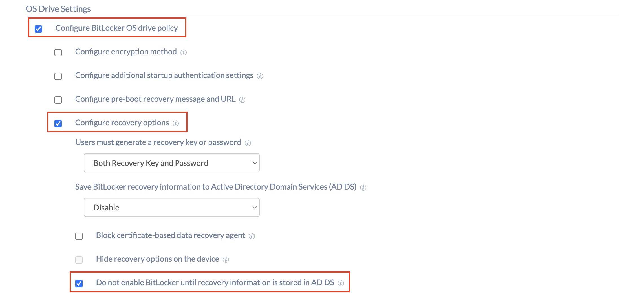
Task: Enable Block certificate-based data recovery agent
Action: tap(79, 236)
